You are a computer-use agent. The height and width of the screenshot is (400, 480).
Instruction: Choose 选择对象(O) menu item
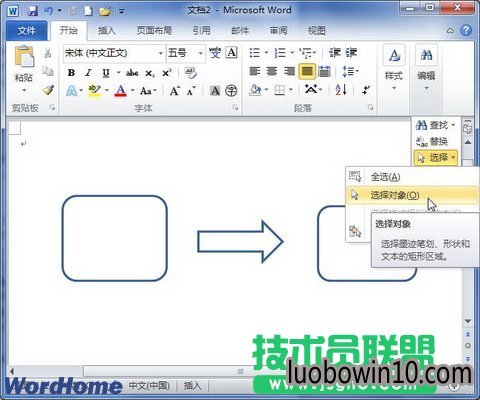[412, 195]
